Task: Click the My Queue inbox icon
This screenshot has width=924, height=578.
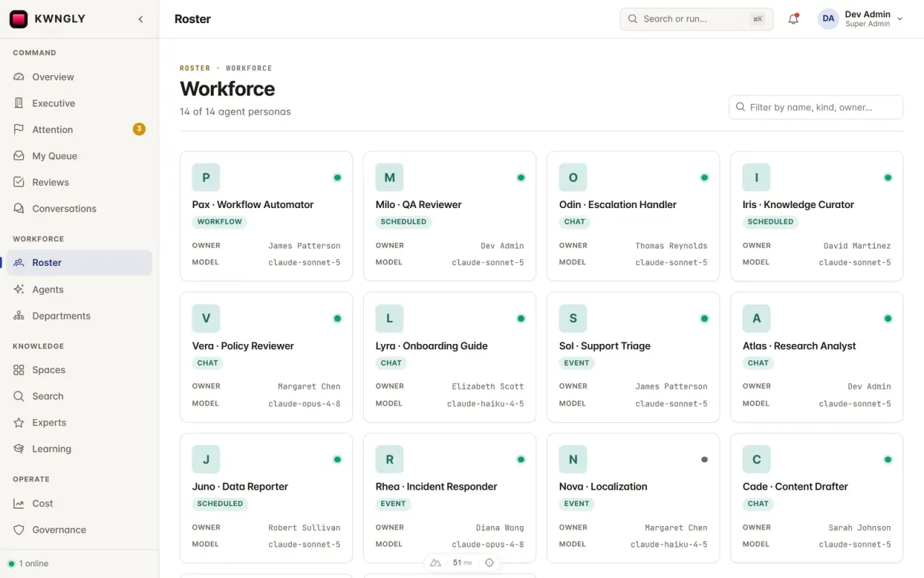Action: click(19, 156)
